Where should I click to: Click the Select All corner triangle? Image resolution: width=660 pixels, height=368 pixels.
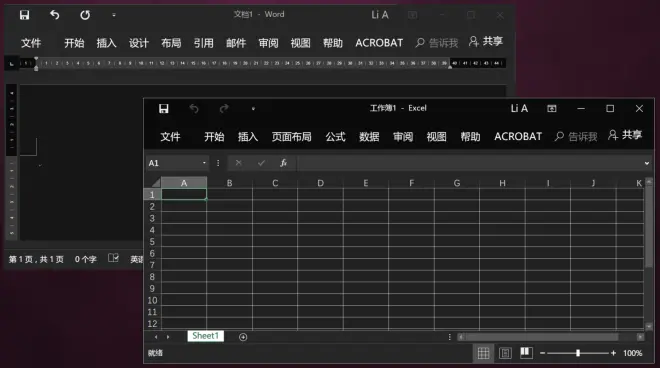click(x=156, y=183)
